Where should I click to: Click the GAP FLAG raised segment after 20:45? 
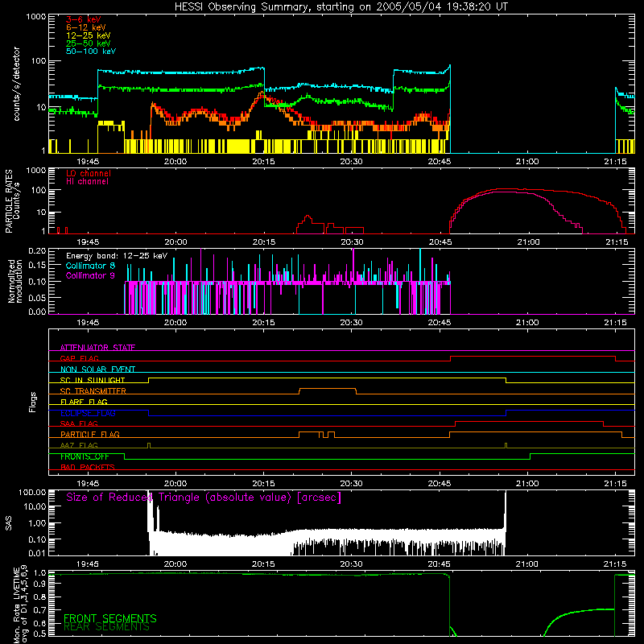(533, 357)
